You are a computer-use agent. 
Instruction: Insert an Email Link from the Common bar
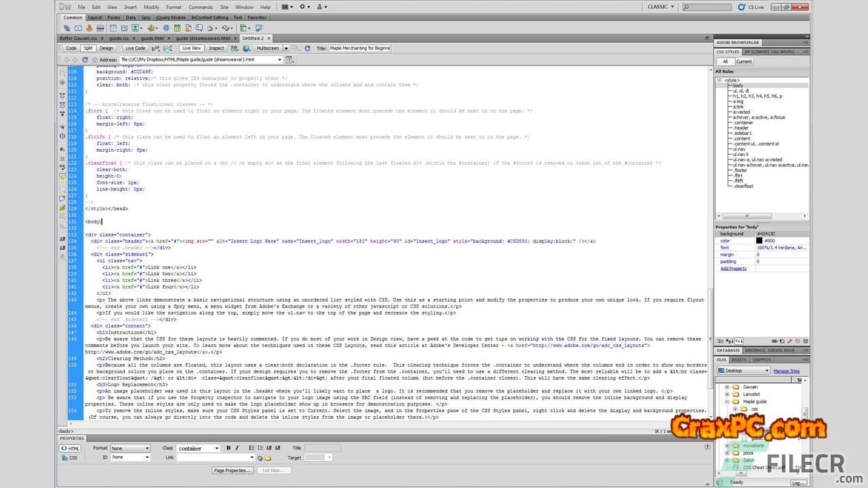(x=78, y=28)
